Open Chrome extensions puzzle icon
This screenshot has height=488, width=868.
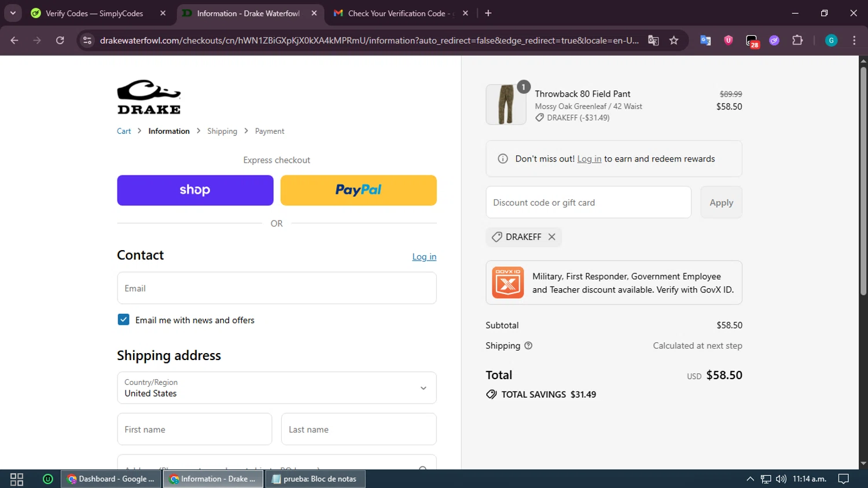797,41
